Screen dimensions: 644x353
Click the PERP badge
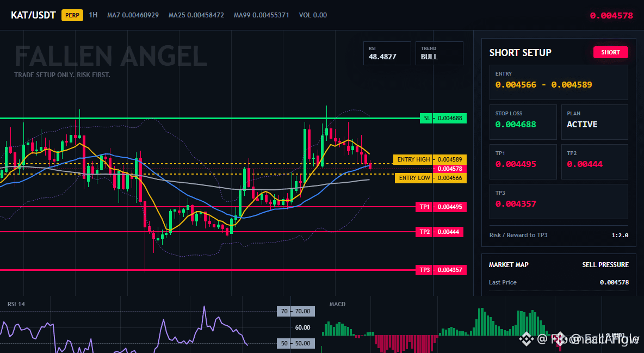(x=72, y=15)
